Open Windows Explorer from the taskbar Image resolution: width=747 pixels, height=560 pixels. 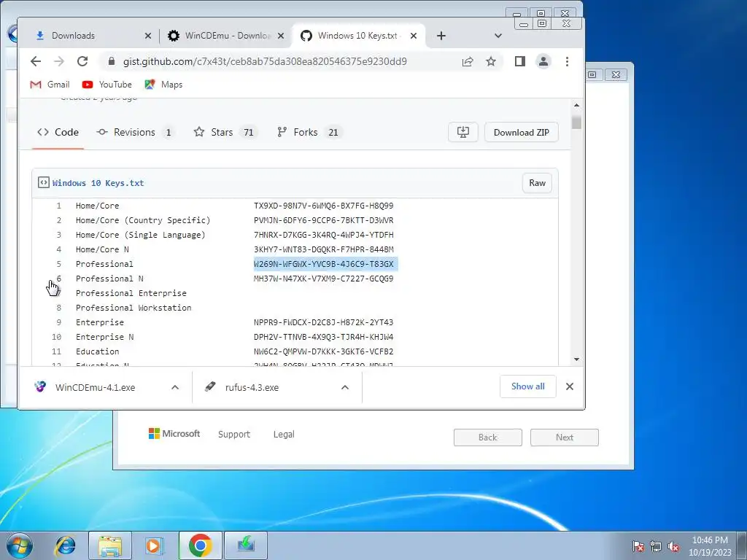click(110, 545)
